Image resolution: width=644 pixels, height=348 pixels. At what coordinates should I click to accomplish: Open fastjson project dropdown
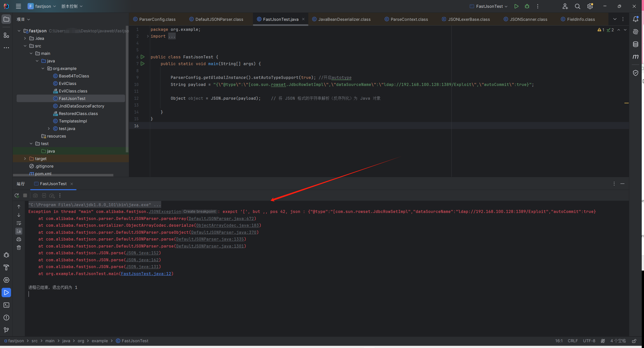point(42,6)
